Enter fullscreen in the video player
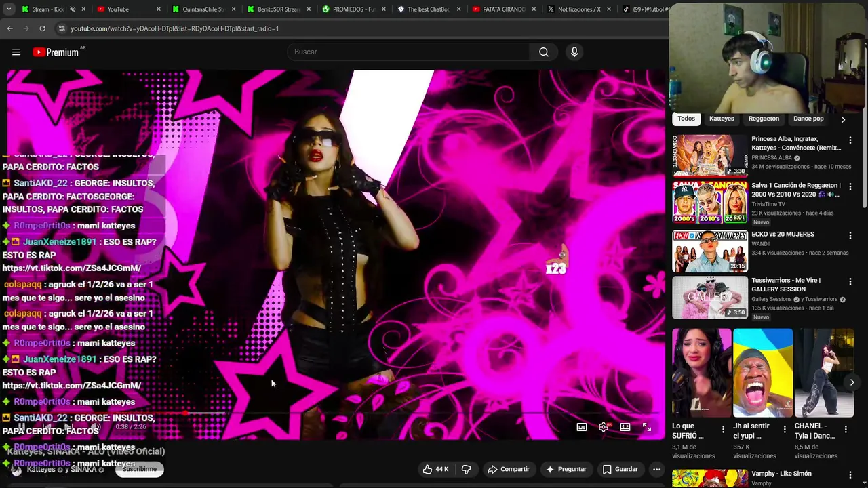868x488 pixels. [x=647, y=427]
